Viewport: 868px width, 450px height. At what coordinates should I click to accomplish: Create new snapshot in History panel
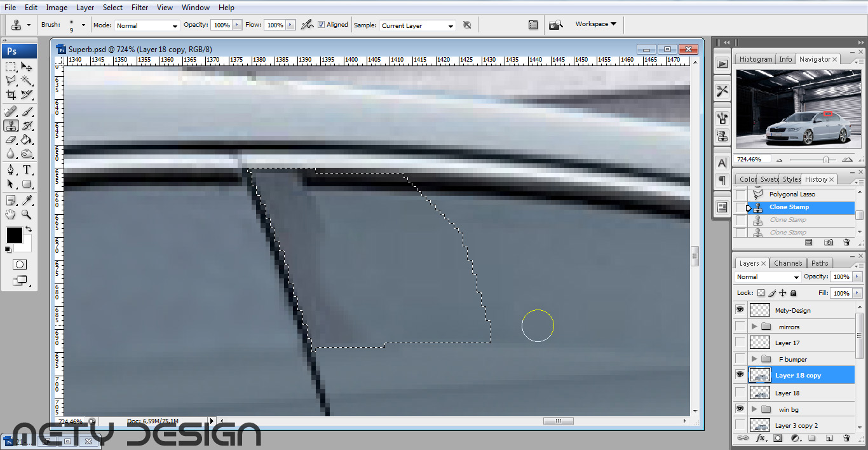(x=829, y=242)
